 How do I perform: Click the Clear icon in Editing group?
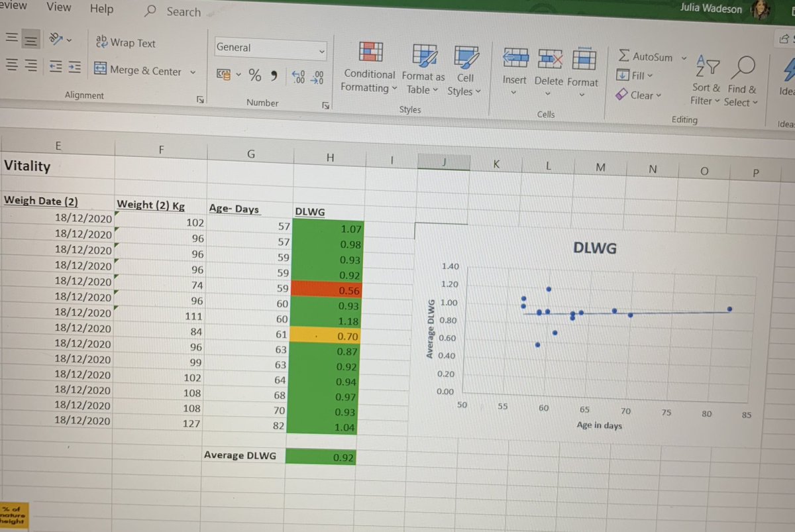(x=638, y=95)
